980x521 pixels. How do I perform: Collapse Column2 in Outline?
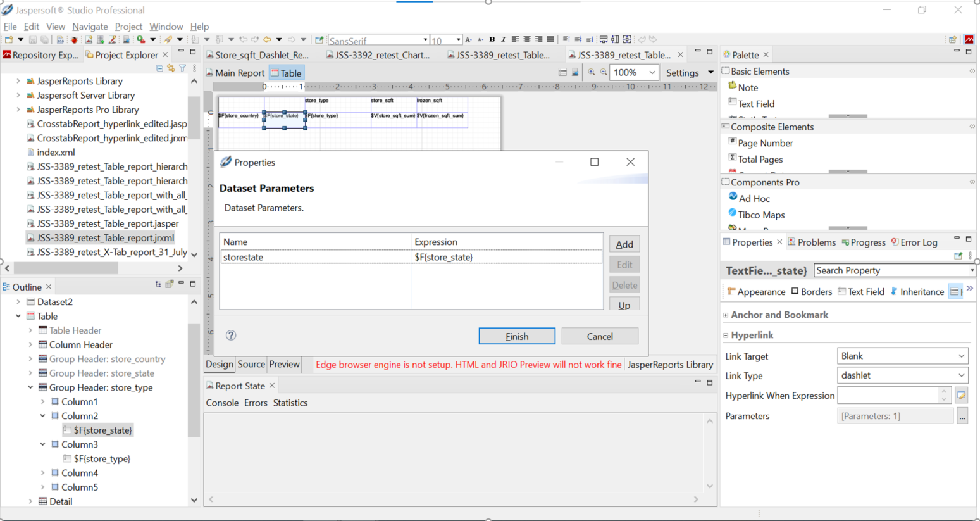tap(42, 416)
